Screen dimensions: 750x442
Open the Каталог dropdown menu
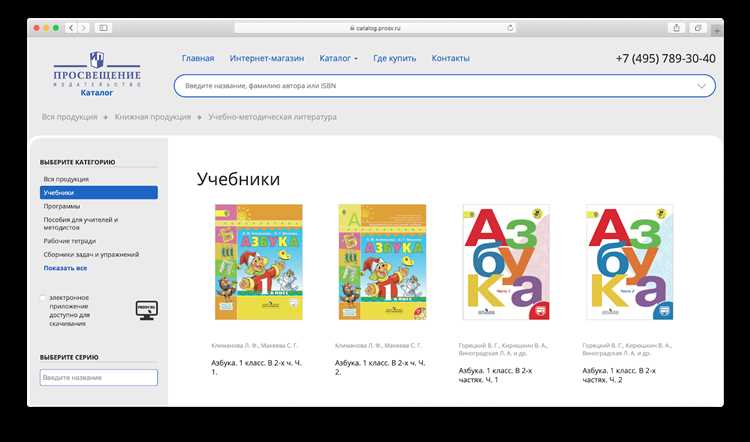point(339,58)
